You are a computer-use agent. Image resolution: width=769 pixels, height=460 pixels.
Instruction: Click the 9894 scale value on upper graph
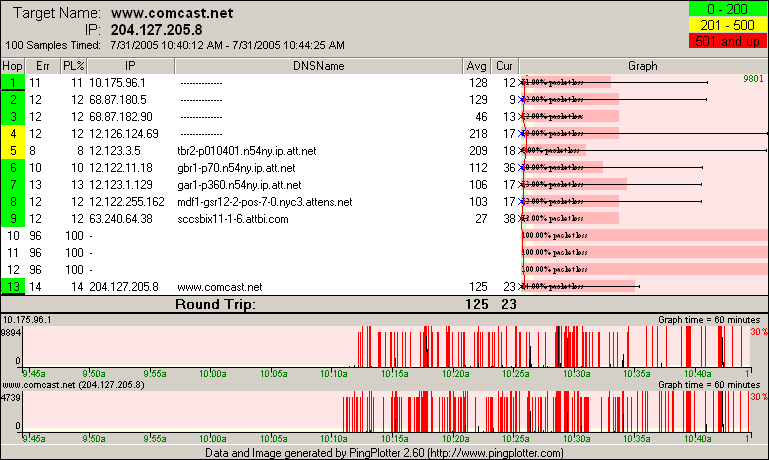pos(11,333)
